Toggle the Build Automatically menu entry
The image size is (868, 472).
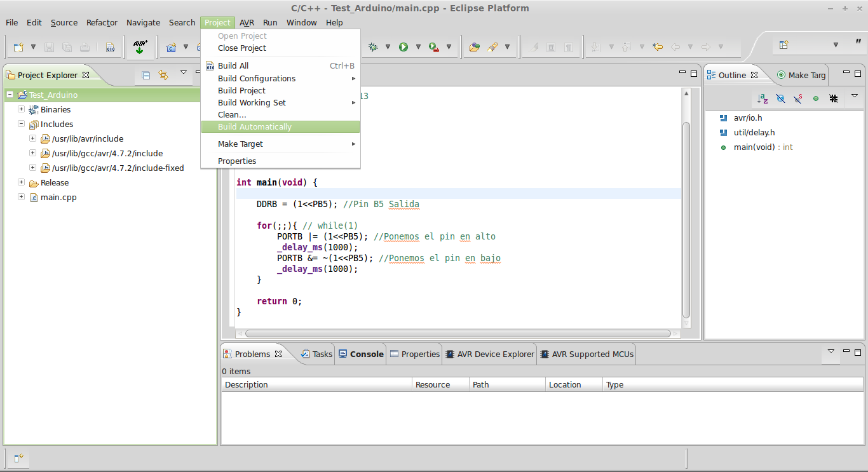click(280, 127)
